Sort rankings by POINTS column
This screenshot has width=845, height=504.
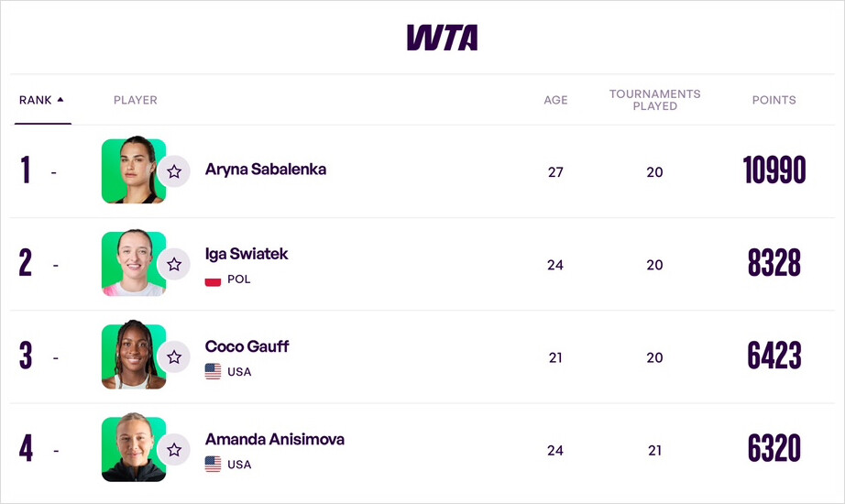tap(774, 100)
